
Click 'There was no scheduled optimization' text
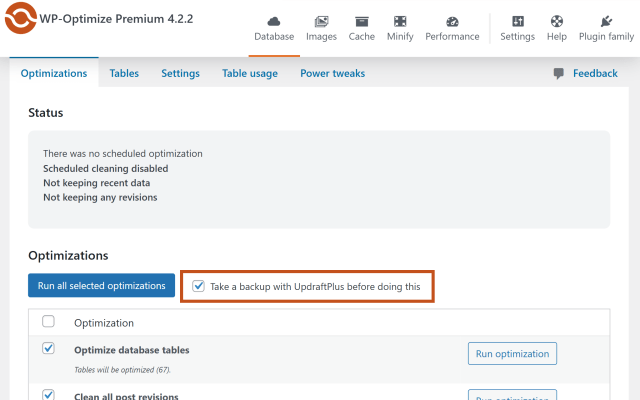[x=123, y=154]
